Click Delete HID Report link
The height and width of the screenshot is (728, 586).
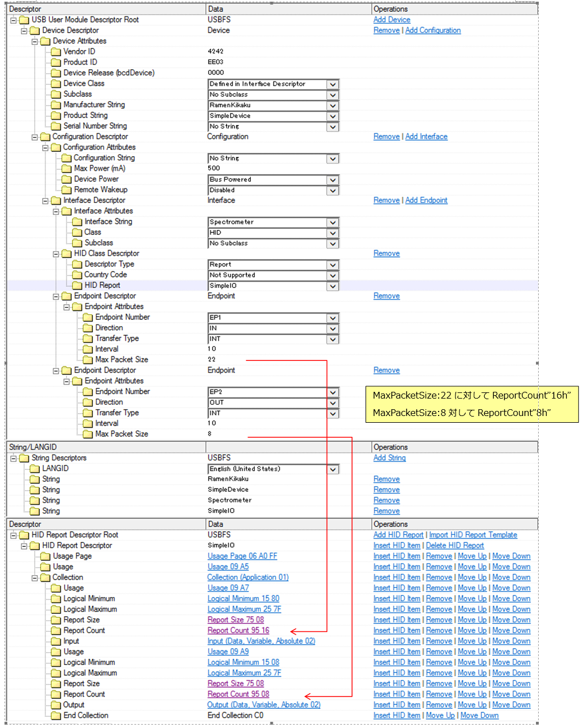(x=454, y=546)
